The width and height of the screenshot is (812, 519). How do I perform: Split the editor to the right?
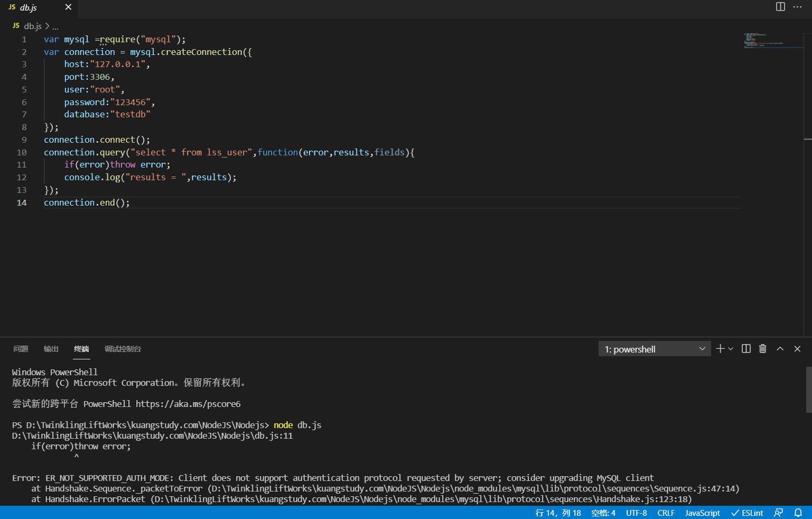780,7
